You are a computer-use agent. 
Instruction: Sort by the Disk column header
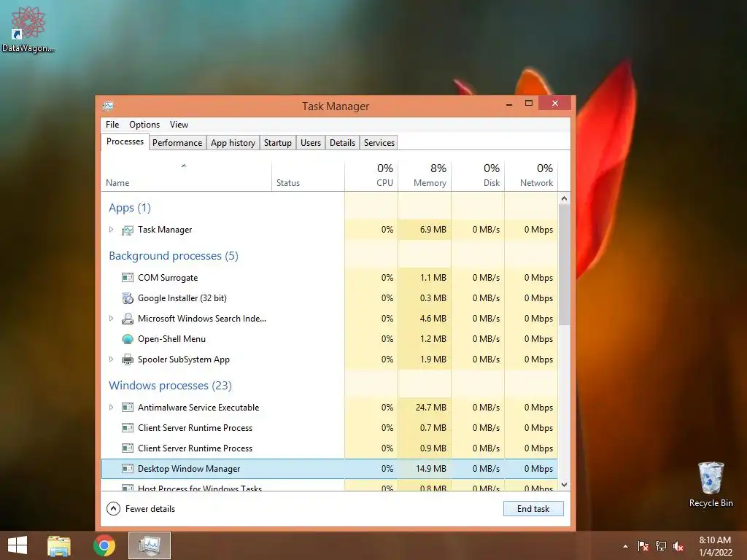(478, 176)
